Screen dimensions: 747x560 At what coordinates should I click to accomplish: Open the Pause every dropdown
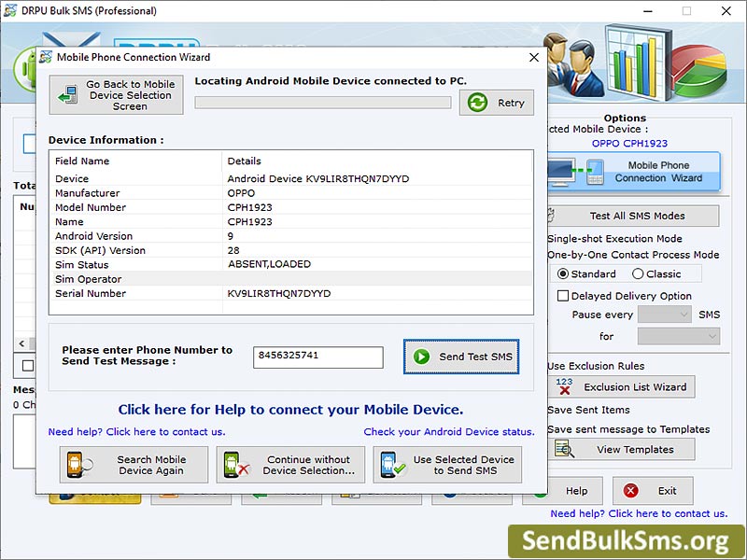tap(665, 315)
